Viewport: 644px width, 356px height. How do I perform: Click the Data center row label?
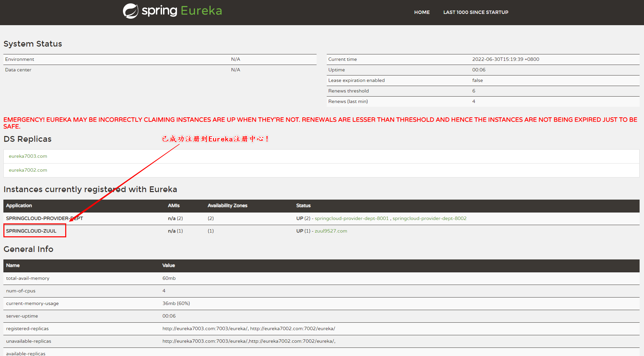[x=18, y=70]
